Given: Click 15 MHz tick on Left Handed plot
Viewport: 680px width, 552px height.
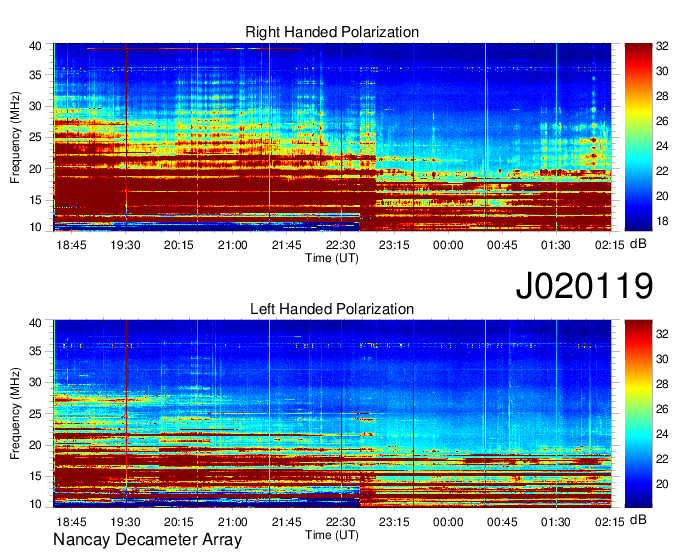Looking at the screenshot, I should pyautogui.click(x=35, y=476).
